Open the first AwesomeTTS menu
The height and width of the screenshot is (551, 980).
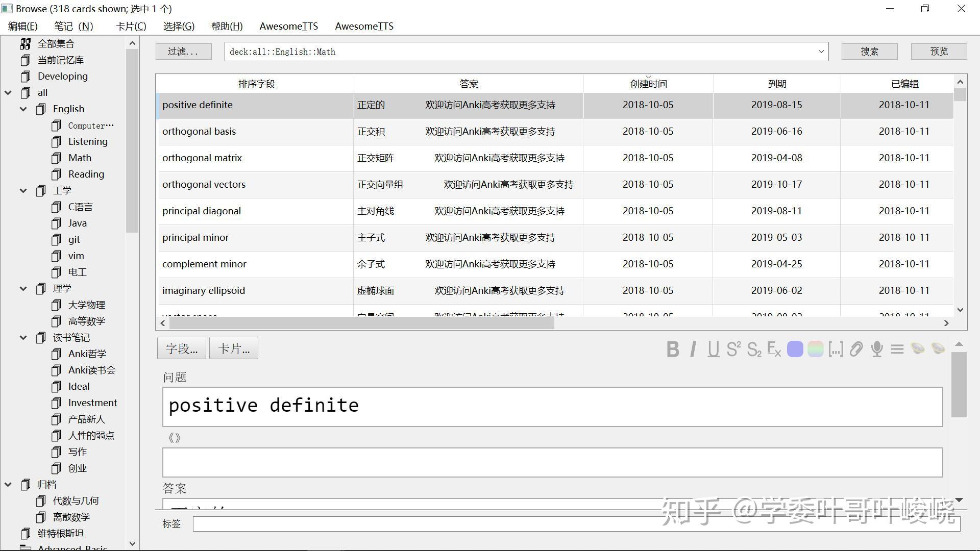point(288,26)
